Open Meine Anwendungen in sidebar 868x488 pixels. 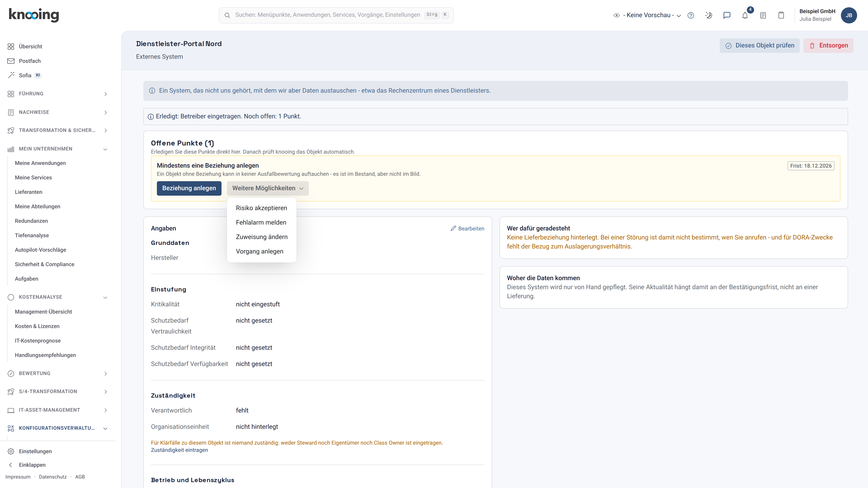click(x=40, y=163)
